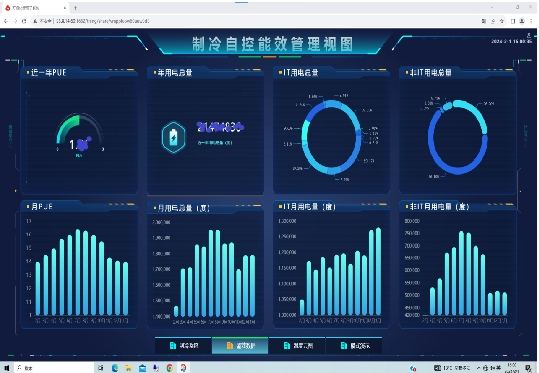The height and width of the screenshot is (373, 539).
Task: Switch to the third bottom navigation tab
Action: click(x=297, y=345)
